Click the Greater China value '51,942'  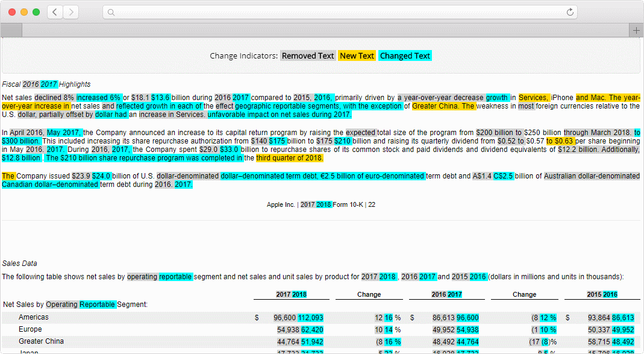[x=312, y=342]
